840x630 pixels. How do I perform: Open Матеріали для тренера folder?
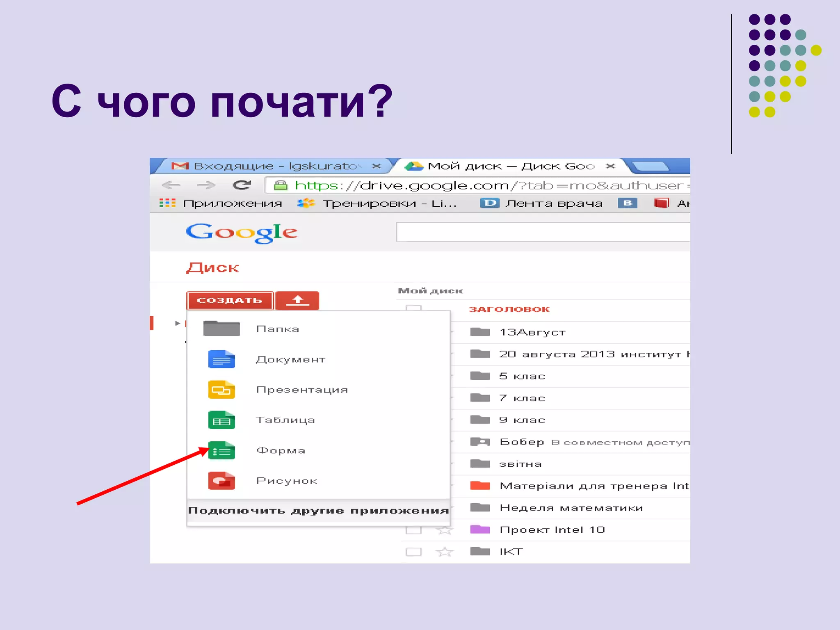(x=594, y=486)
